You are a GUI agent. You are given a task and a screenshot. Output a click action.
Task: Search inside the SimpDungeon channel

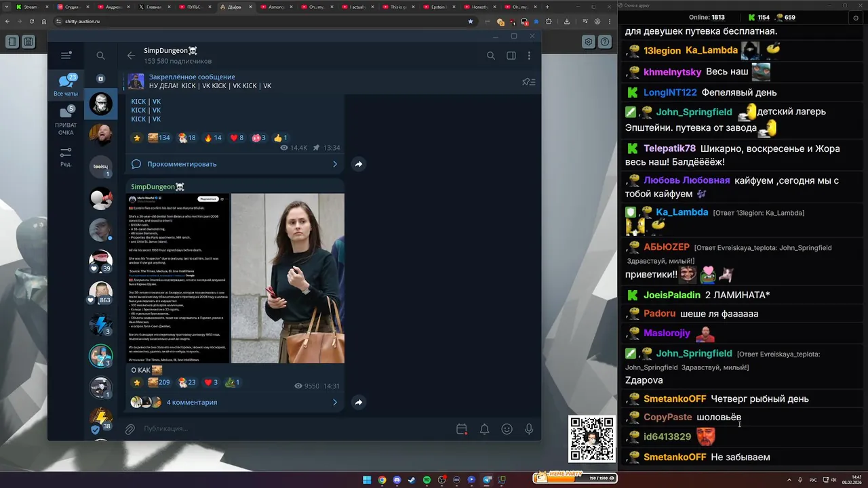(x=490, y=56)
